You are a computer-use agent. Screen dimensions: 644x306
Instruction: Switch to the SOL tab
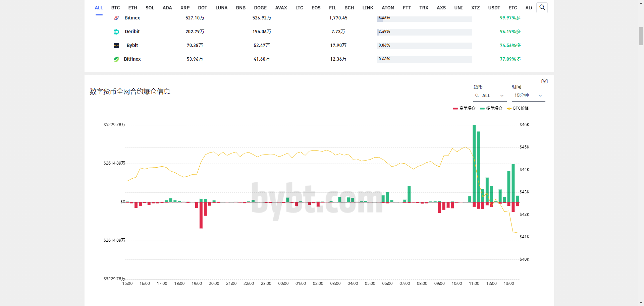point(150,8)
